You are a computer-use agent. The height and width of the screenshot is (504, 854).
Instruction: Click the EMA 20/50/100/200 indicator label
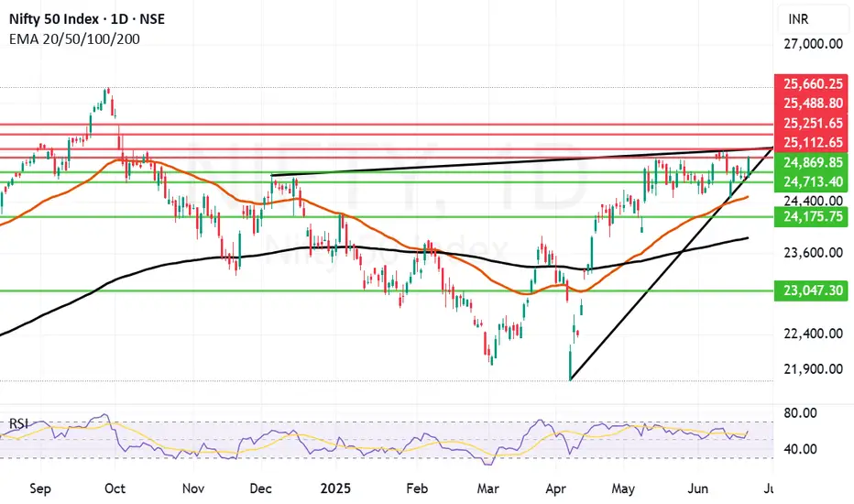[74, 39]
